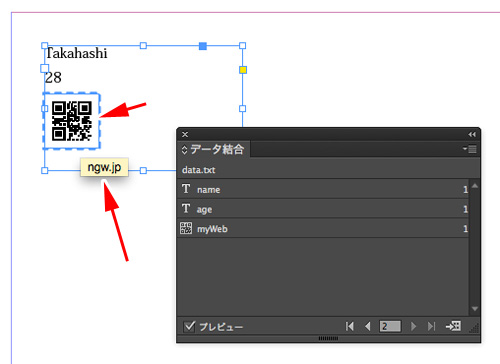Go to first record in Data Merge
Viewport: 500px width, 364px height.
[350, 326]
